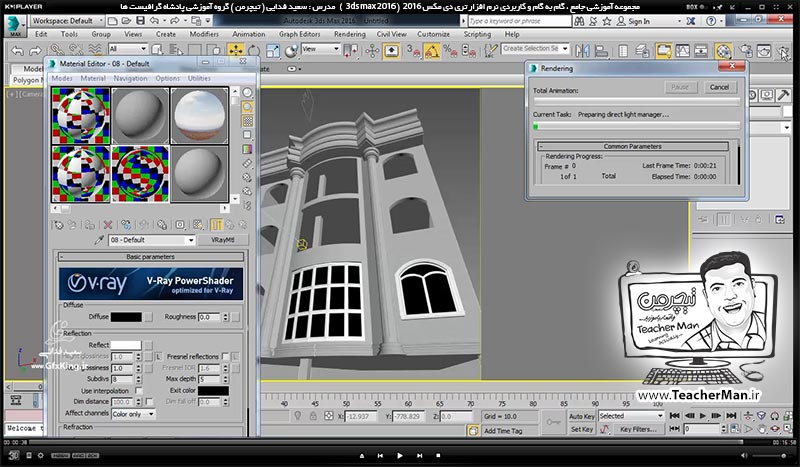Toggle the Percent Snap tool
Image resolution: width=800 pixels, height=467 pixels.
(x=449, y=51)
